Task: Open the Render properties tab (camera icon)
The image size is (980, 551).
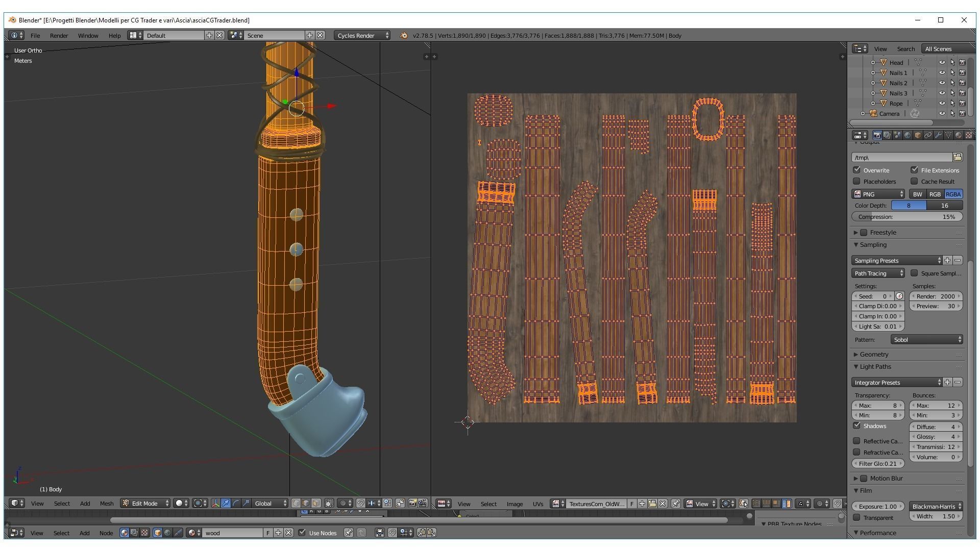Action: [x=877, y=135]
